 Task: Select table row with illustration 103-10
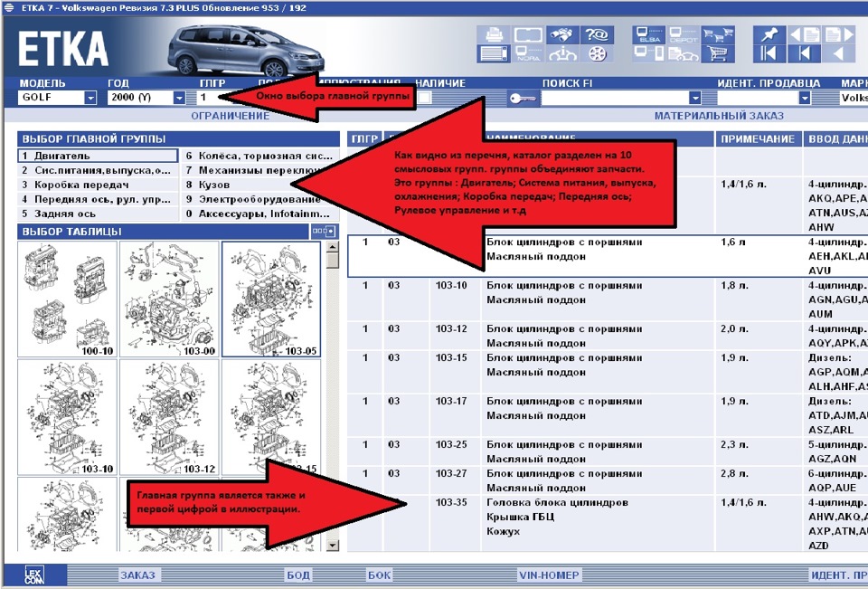[x=608, y=299]
